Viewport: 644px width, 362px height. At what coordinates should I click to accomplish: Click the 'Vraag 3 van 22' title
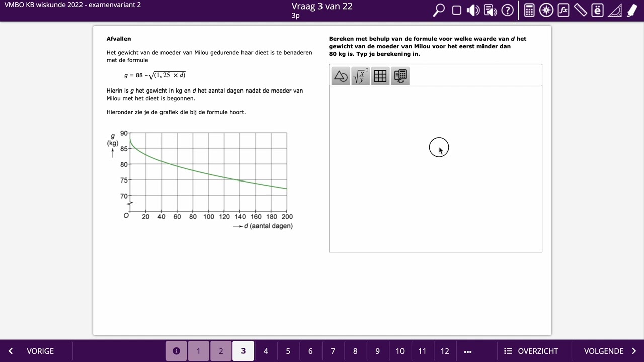(x=322, y=6)
